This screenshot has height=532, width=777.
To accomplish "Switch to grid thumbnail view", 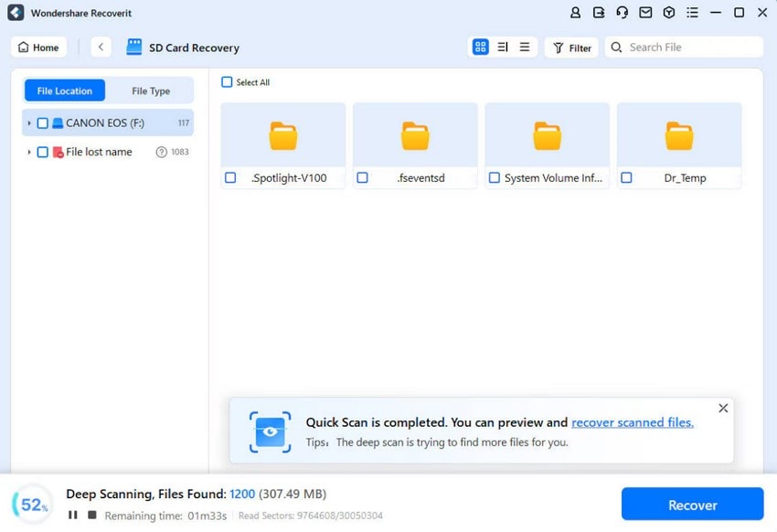I will pos(480,47).
